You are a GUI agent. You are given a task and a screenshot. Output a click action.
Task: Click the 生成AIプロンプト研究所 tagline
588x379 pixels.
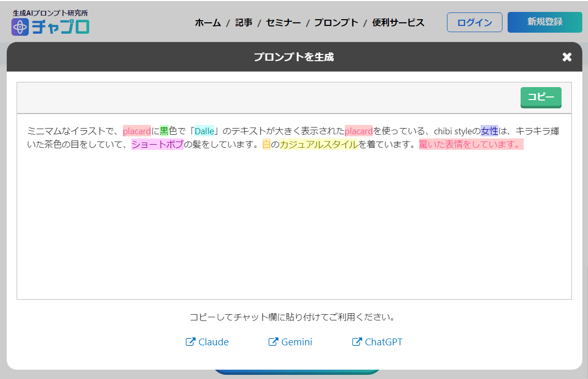point(50,13)
